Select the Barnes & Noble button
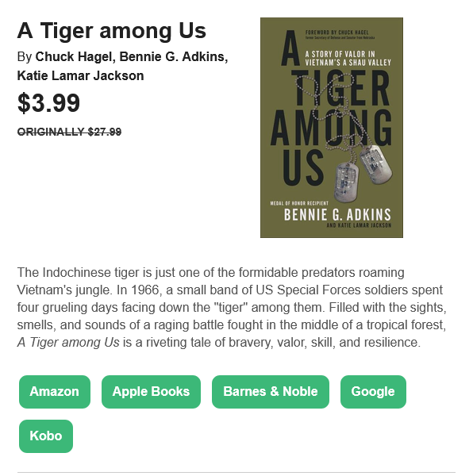473x476 pixels. click(x=270, y=392)
